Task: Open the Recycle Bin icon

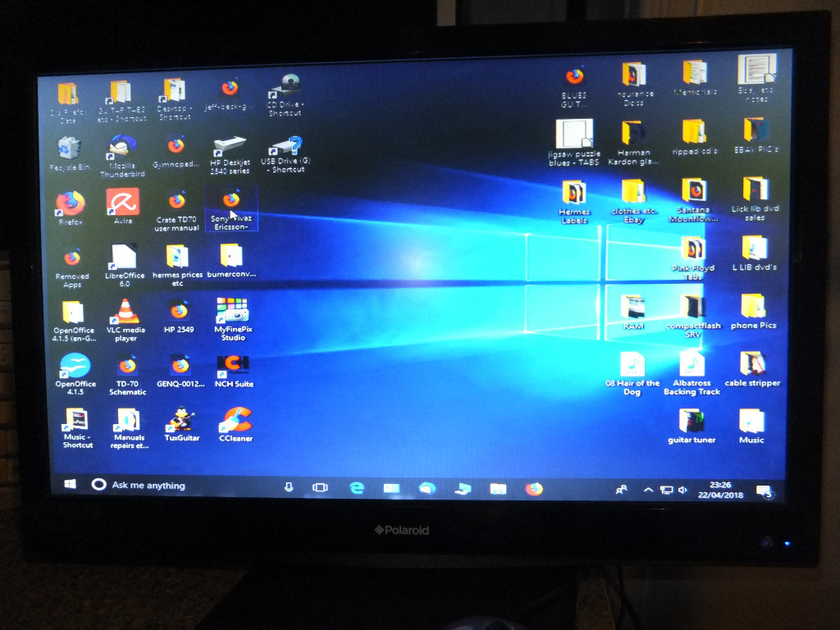Action: [69, 153]
